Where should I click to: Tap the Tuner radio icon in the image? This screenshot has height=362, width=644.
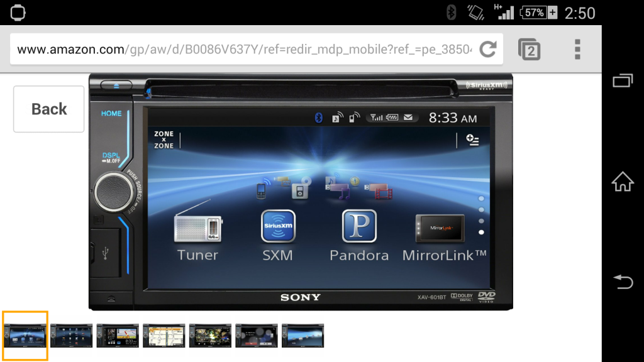point(198,222)
